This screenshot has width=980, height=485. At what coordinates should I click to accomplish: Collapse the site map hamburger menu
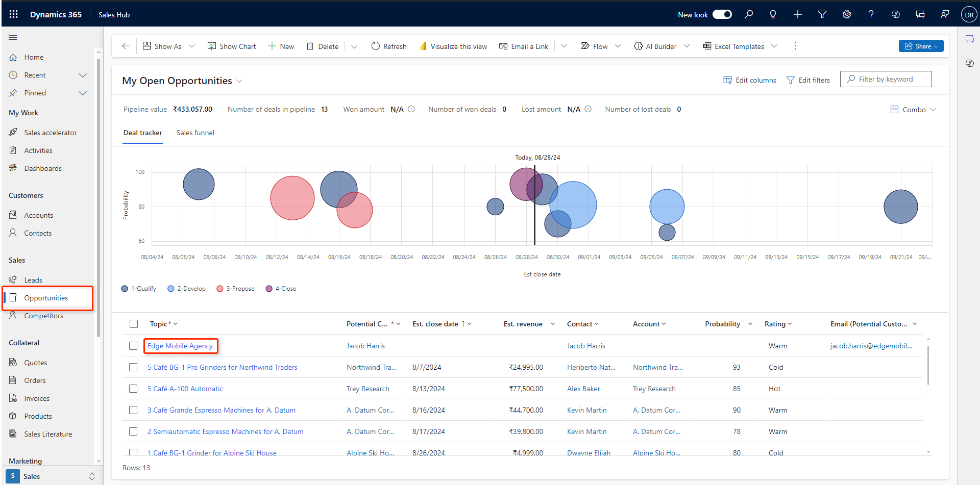[x=13, y=37]
